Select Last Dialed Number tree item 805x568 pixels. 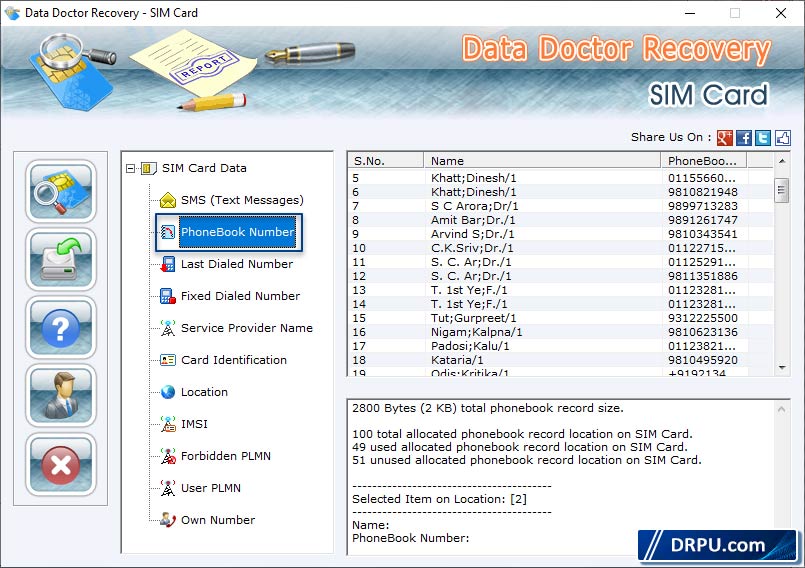click(236, 264)
